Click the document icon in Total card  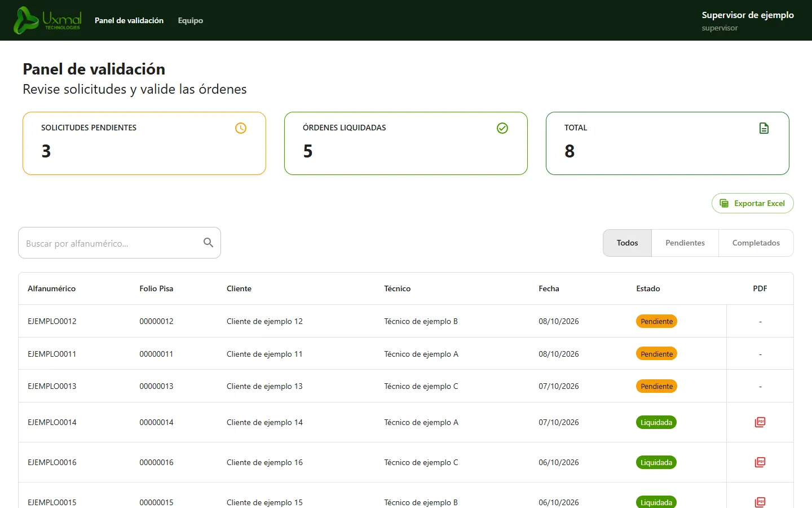point(764,128)
